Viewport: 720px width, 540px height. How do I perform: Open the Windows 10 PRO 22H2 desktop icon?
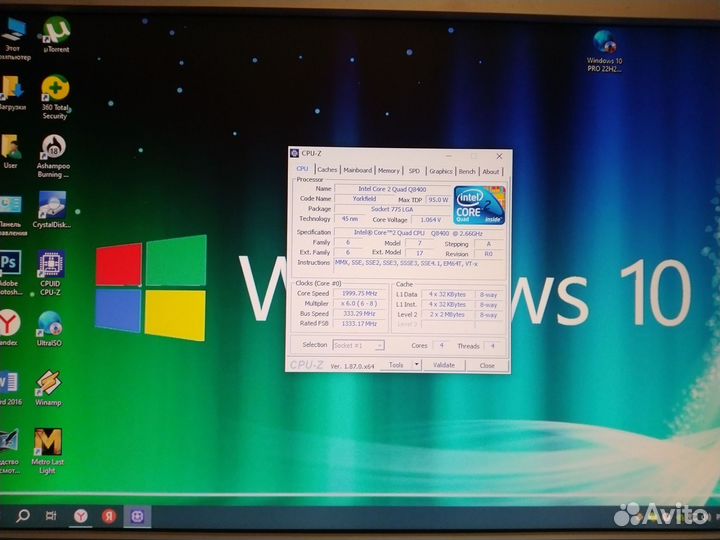[604, 51]
